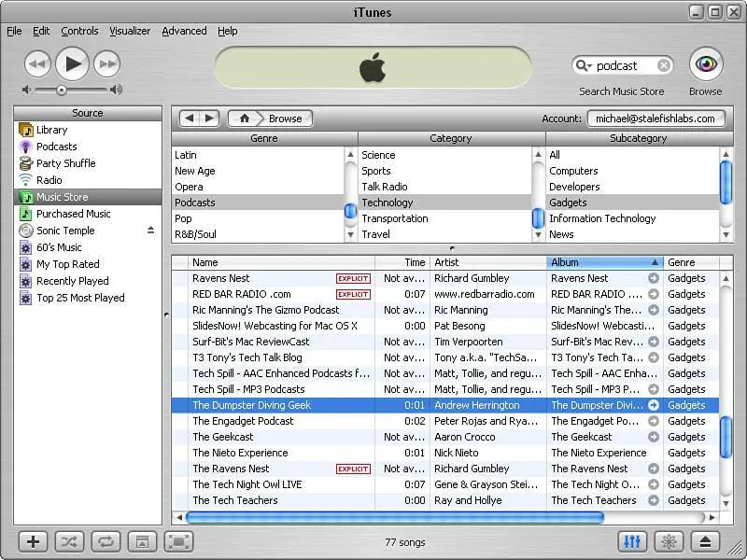Sort by the Name column header
The height and width of the screenshot is (560, 747).
pos(281,262)
